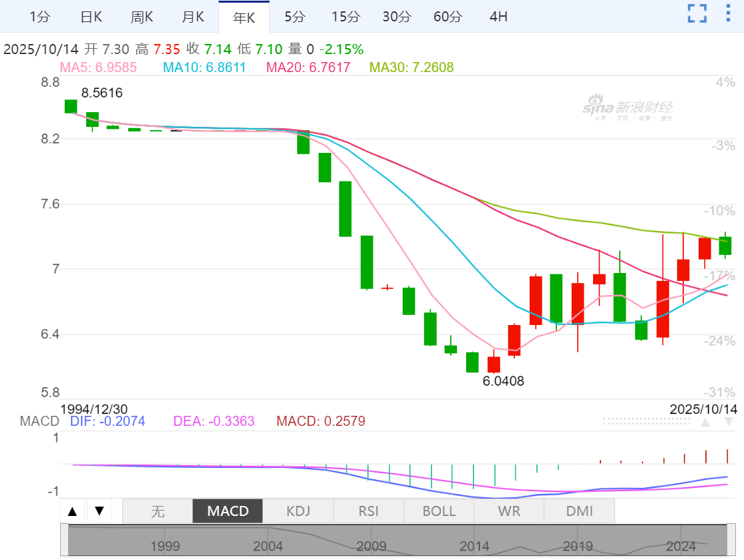Select the 60分 timeframe tab
Viewport: 744px width, 560px height.
447,17
